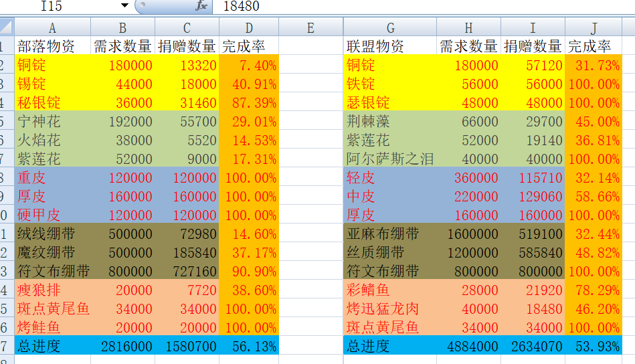This screenshot has width=635, height=364.
Task: Select the cell showing 53.93%
Action: pyautogui.click(x=593, y=347)
